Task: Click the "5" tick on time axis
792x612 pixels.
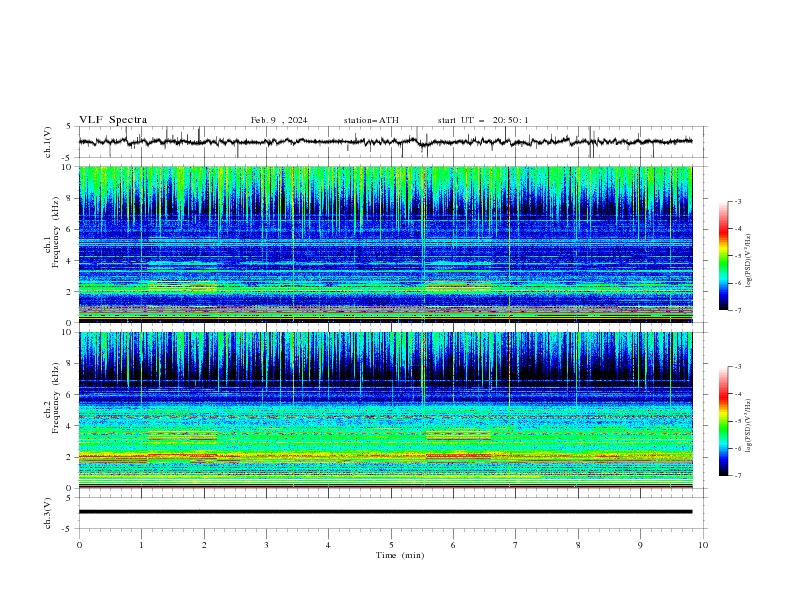Action: (391, 545)
